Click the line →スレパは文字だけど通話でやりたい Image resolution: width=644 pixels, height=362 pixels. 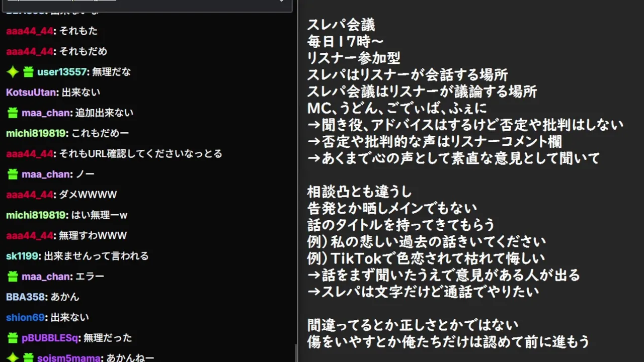(x=423, y=292)
